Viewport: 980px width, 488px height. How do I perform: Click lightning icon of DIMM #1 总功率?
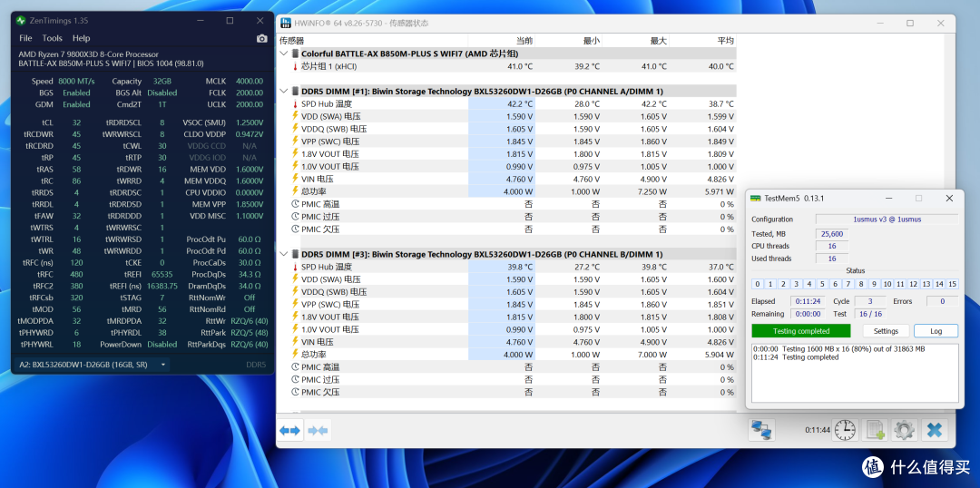[x=295, y=191]
